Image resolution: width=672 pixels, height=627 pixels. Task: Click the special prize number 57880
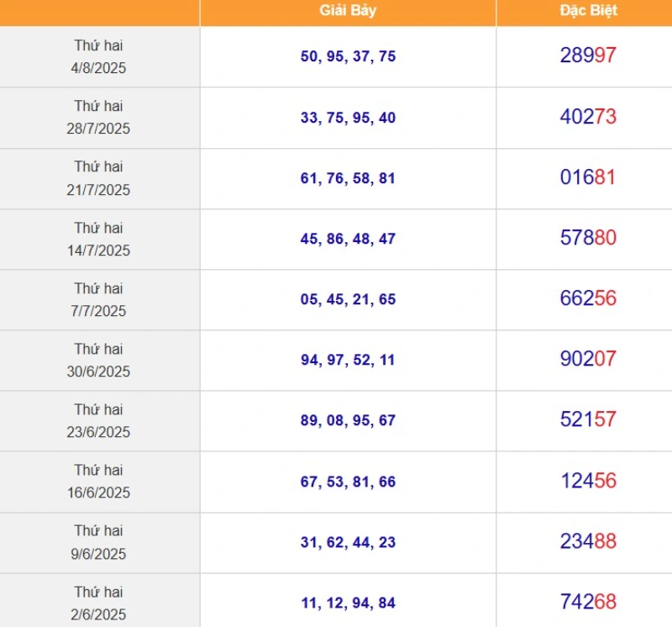588,238
